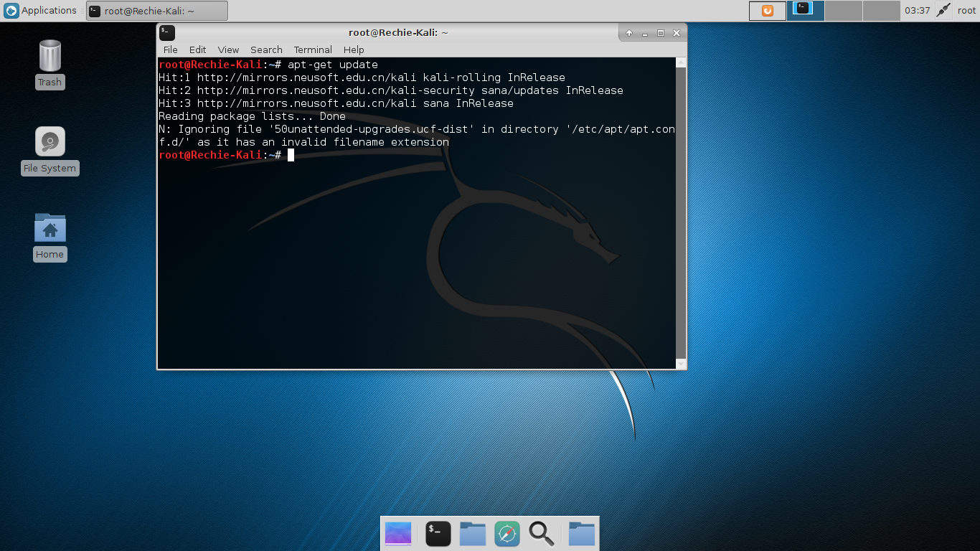
Task: Click the 03:37 clock in the panel
Action: 918,11
